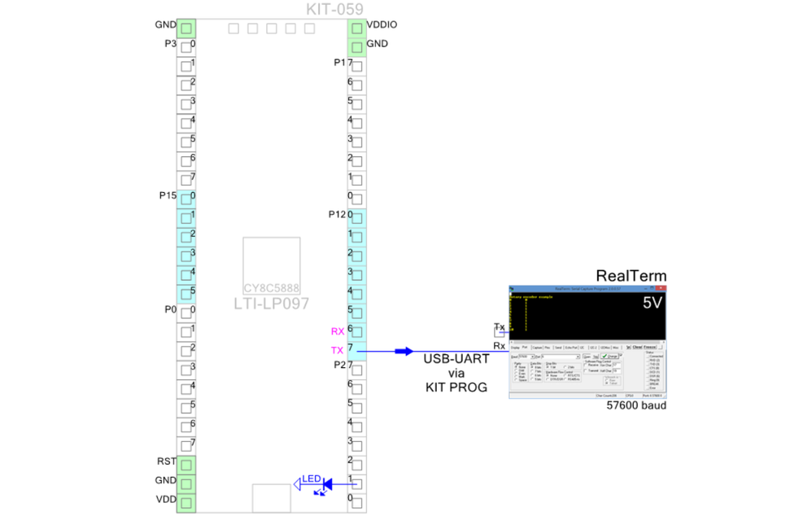
Task: Click the magenta RX pin label
Action: click(338, 331)
